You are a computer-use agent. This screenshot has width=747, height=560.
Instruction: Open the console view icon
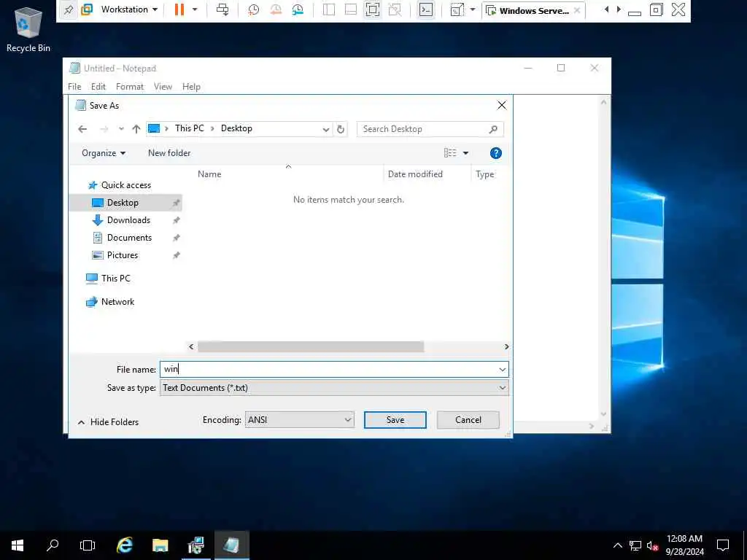[x=426, y=9]
